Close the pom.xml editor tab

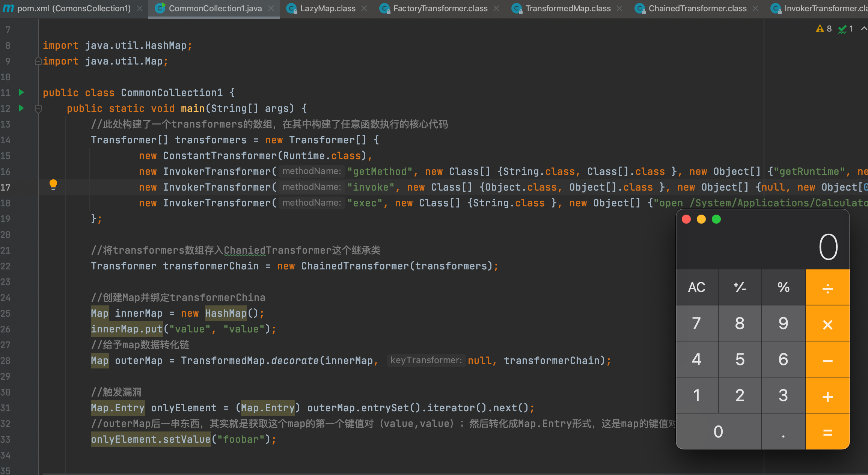click(x=140, y=8)
